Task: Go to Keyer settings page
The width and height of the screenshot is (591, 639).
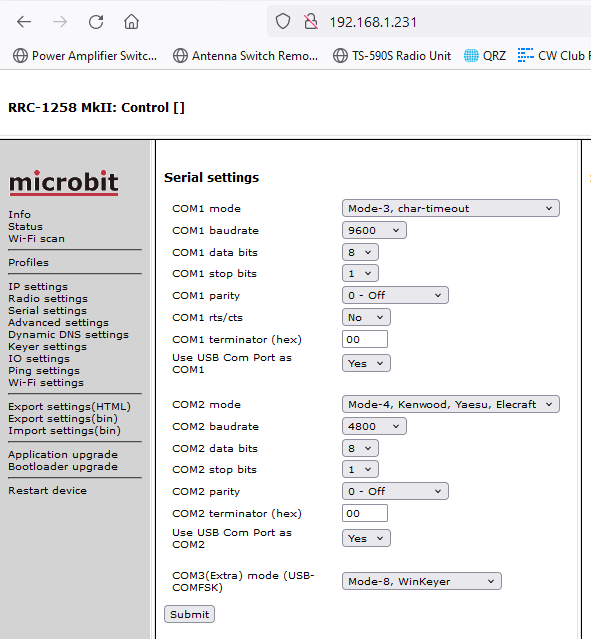Action: [47, 347]
